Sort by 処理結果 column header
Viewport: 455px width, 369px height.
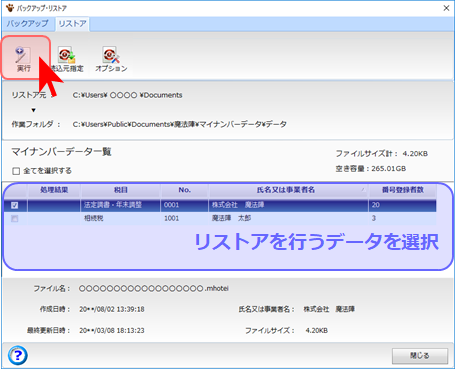pyautogui.click(x=54, y=190)
